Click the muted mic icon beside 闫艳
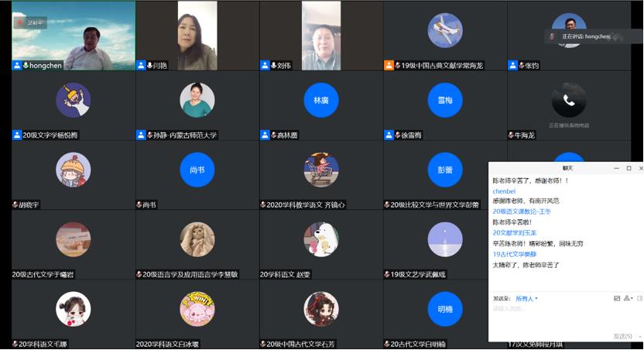This screenshot has width=644, height=350. pos(149,66)
